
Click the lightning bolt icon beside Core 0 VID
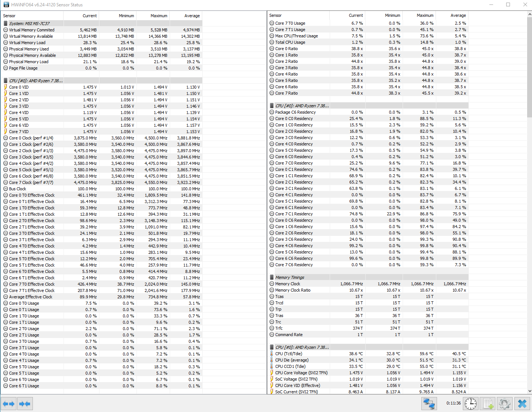point(6,87)
